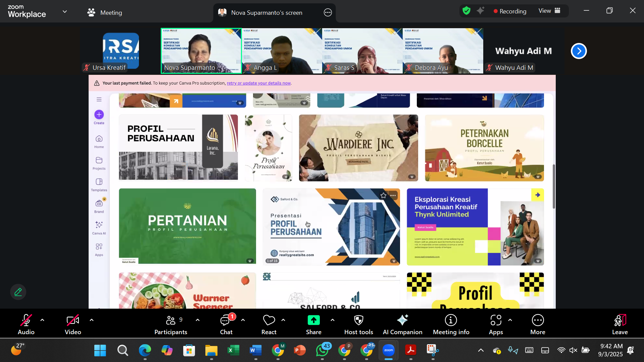Open Host tools shield icon

coord(358,324)
